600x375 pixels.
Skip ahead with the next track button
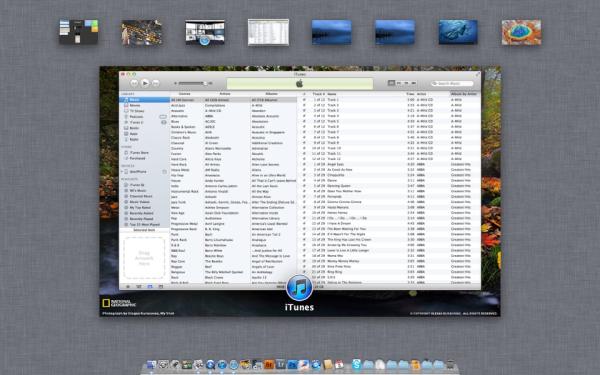pyautogui.click(x=156, y=83)
